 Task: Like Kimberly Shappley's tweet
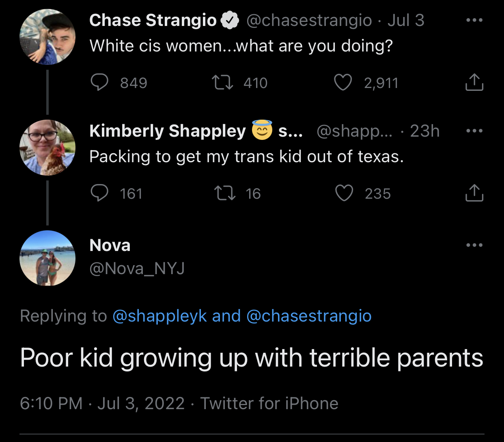pyautogui.click(x=344, y=193)
